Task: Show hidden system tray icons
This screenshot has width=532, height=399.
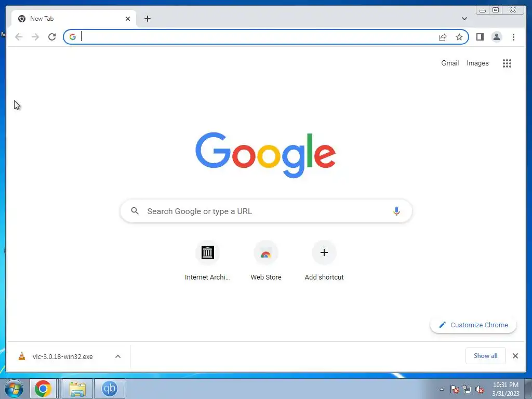Action: pos(442,389)
